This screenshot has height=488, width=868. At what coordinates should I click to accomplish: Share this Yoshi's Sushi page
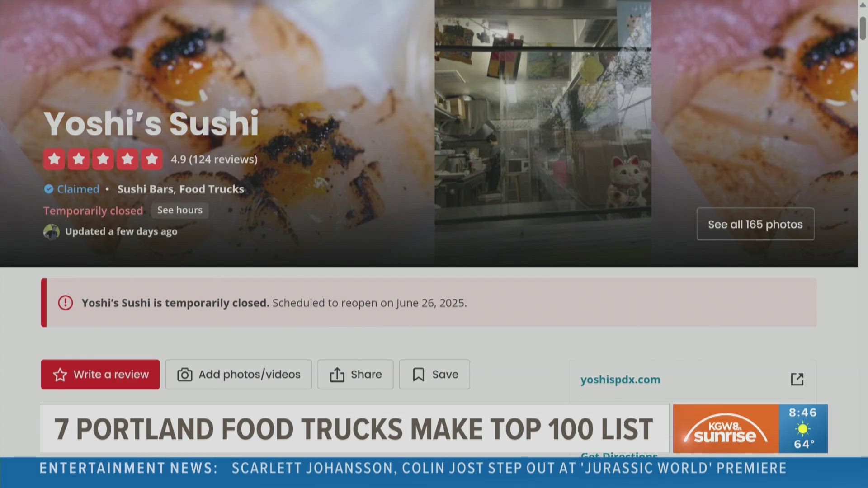point(355,375)
